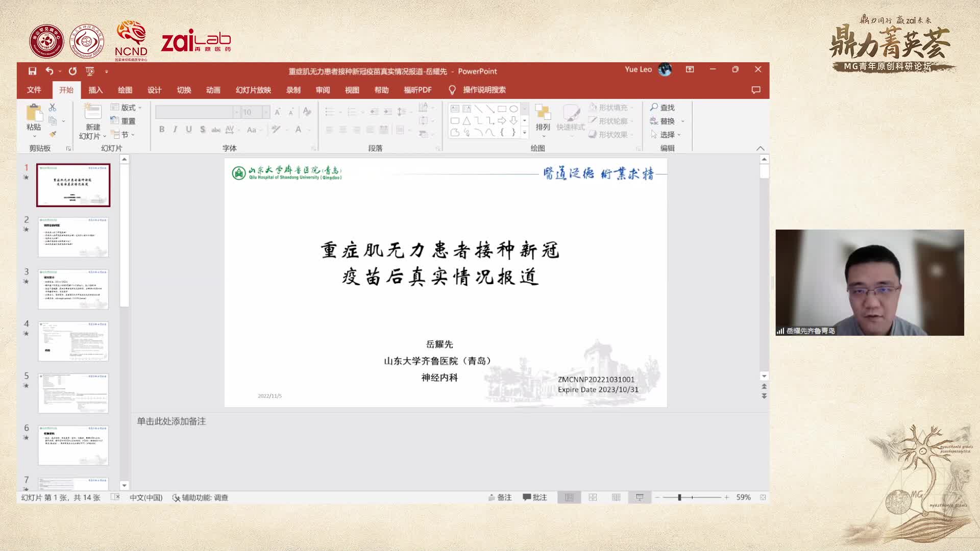Start slideshow from status bar icon

(x=640, y=497)
